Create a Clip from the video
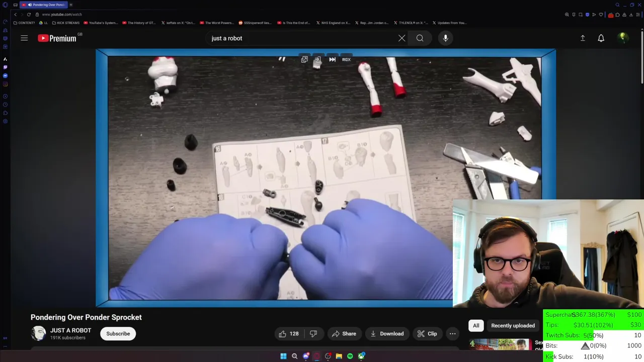Viewport: 644px width, 362px height. (x=427, y=334)
